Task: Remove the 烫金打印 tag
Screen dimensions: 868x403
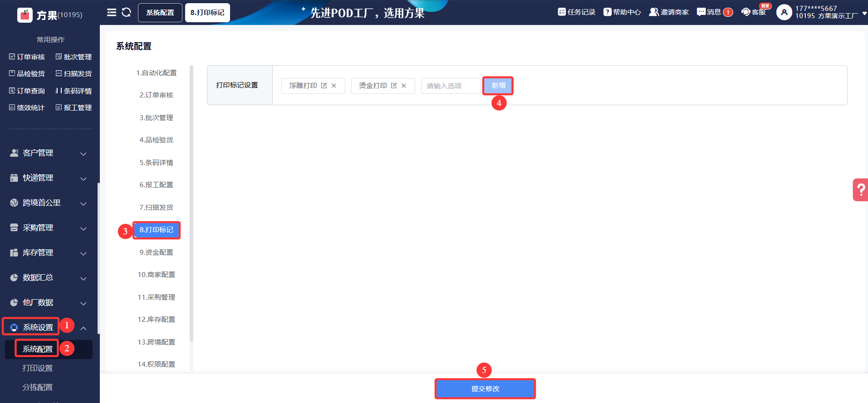Action: [x=404, y=86]
